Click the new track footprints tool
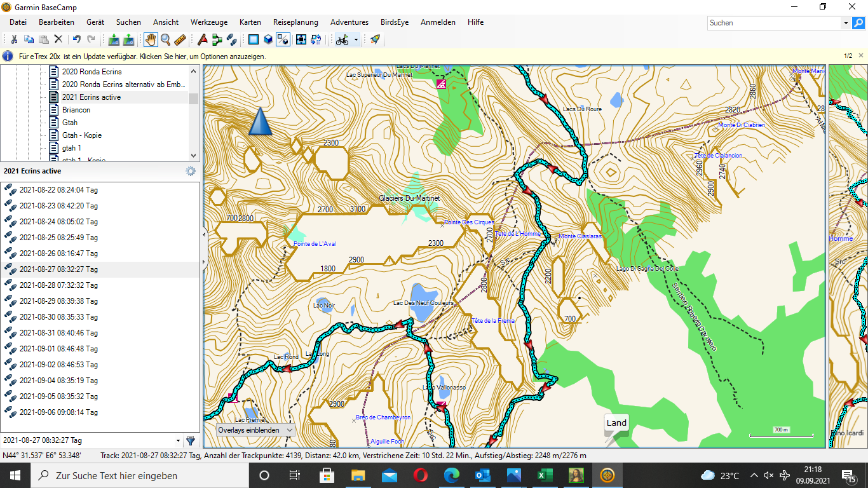868x488 pixels. [x=232, y=39]
